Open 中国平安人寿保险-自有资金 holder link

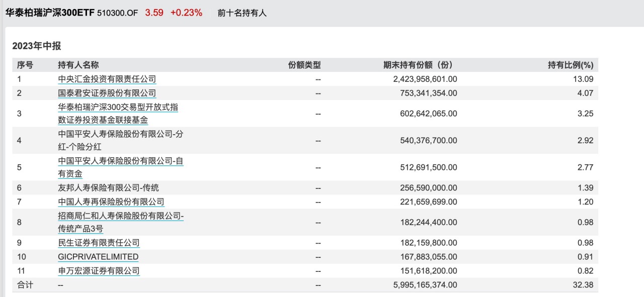tap(121, 168)
